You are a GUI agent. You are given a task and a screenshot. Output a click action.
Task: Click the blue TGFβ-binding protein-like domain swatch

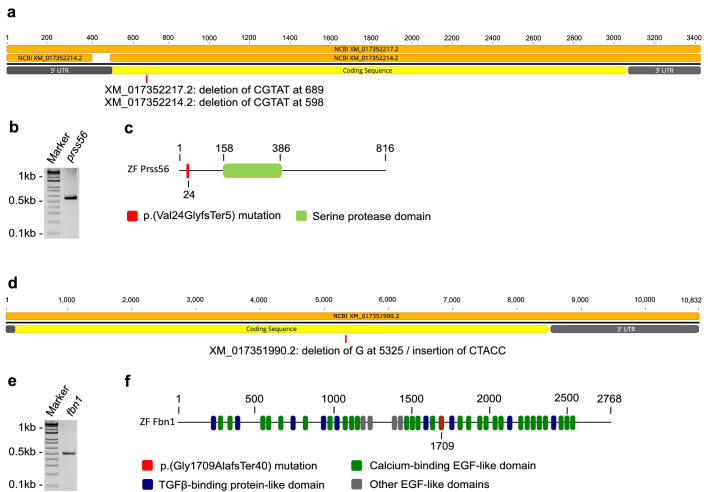(x=147, y=484)
